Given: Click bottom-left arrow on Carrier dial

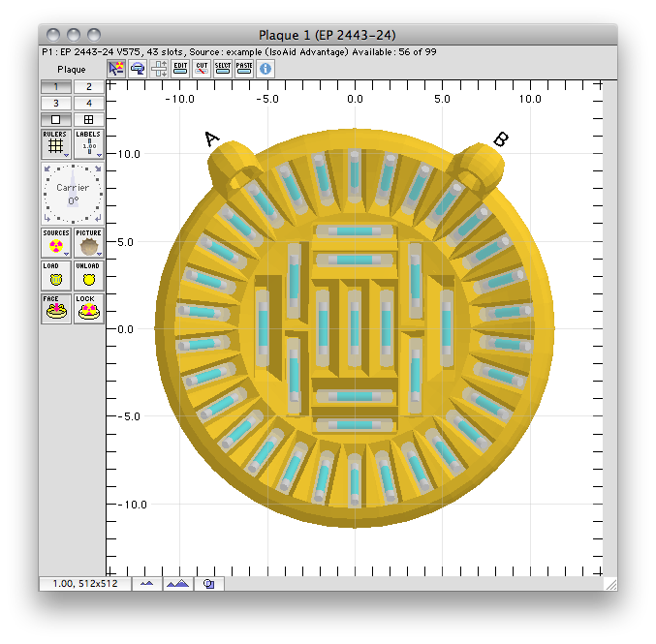Looking at the screenshot, I should click(x=47, y=218).
